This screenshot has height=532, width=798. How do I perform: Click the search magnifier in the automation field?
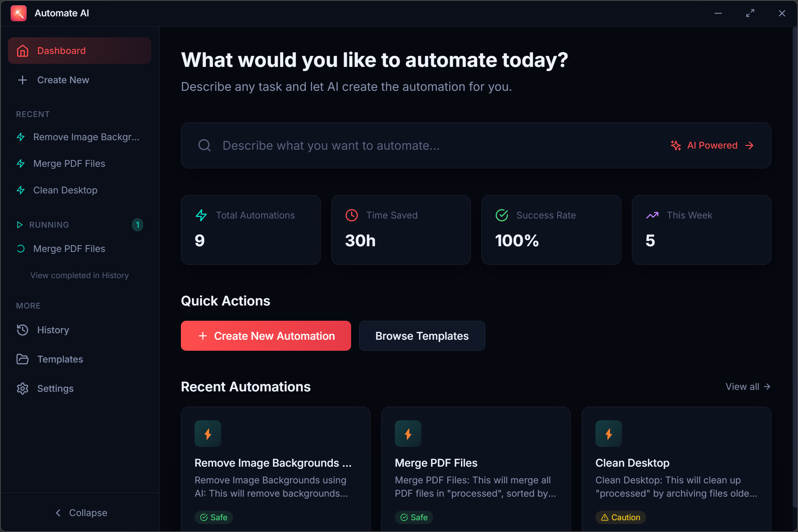point(204,145)
